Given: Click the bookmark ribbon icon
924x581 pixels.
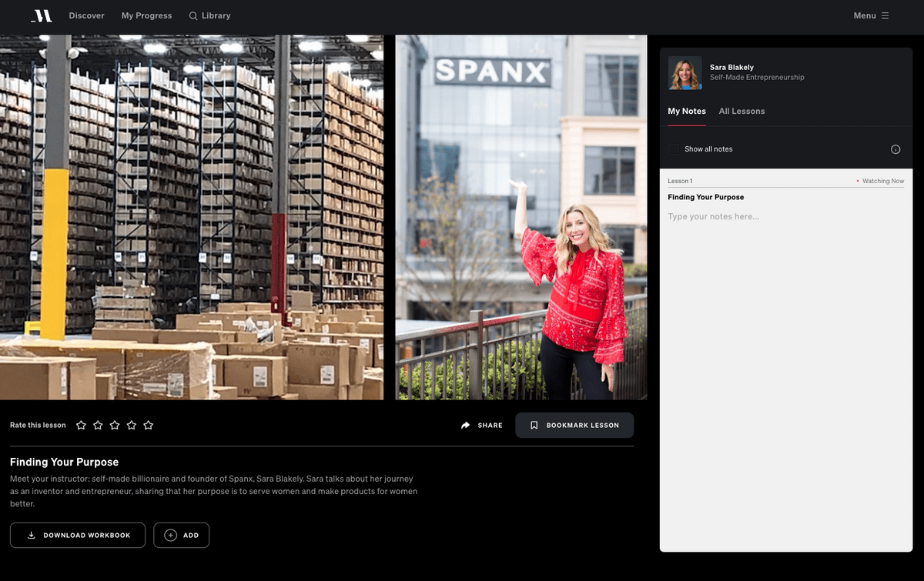Looking at the screenshot, I should click(x=534, y=425).
